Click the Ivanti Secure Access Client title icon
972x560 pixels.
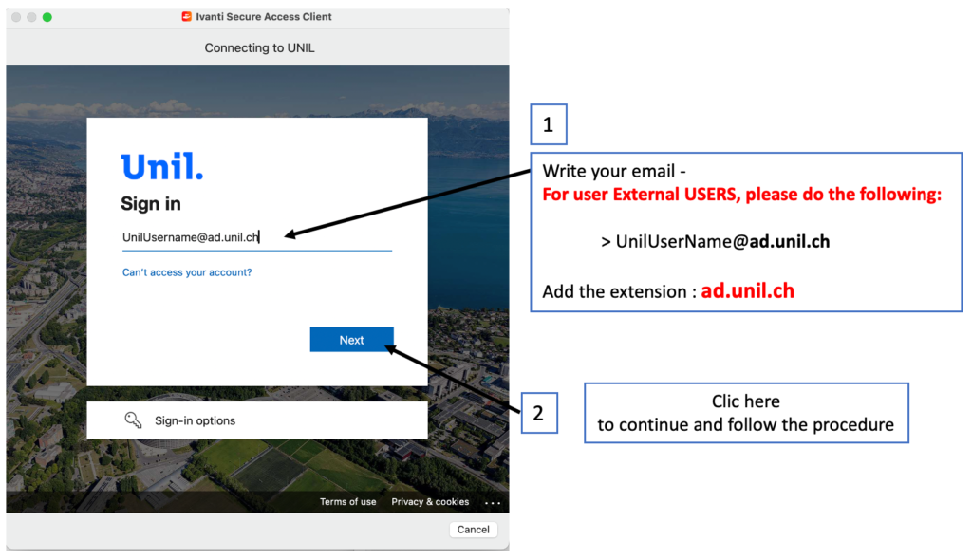pos(187,17)
